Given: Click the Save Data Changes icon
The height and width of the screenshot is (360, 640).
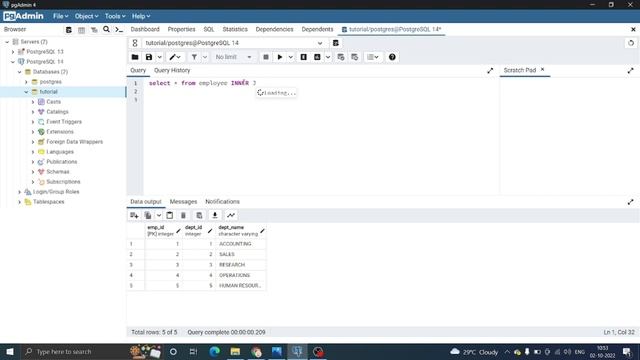Looking at the screenshot, I should click(199, 215).
